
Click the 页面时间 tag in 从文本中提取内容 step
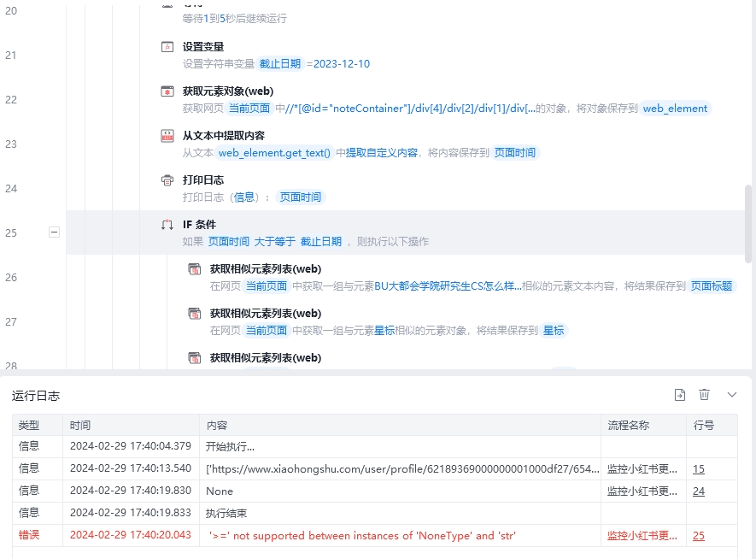point(515,153)
